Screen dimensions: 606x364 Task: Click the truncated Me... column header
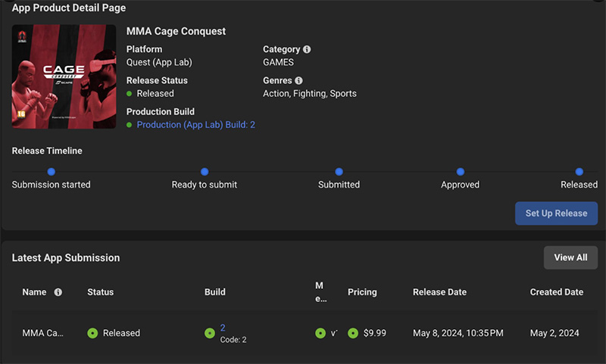click(x=320, y=292)
